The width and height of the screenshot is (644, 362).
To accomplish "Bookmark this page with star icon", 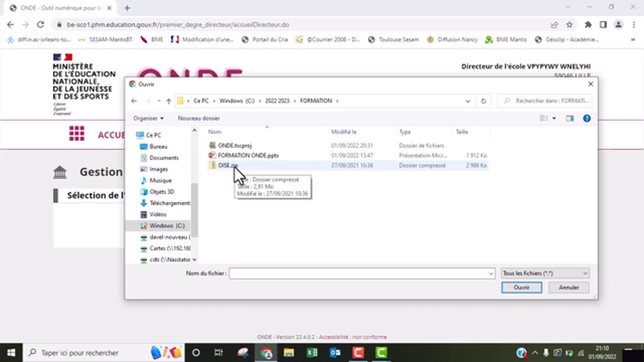I will tap(570, 25).
